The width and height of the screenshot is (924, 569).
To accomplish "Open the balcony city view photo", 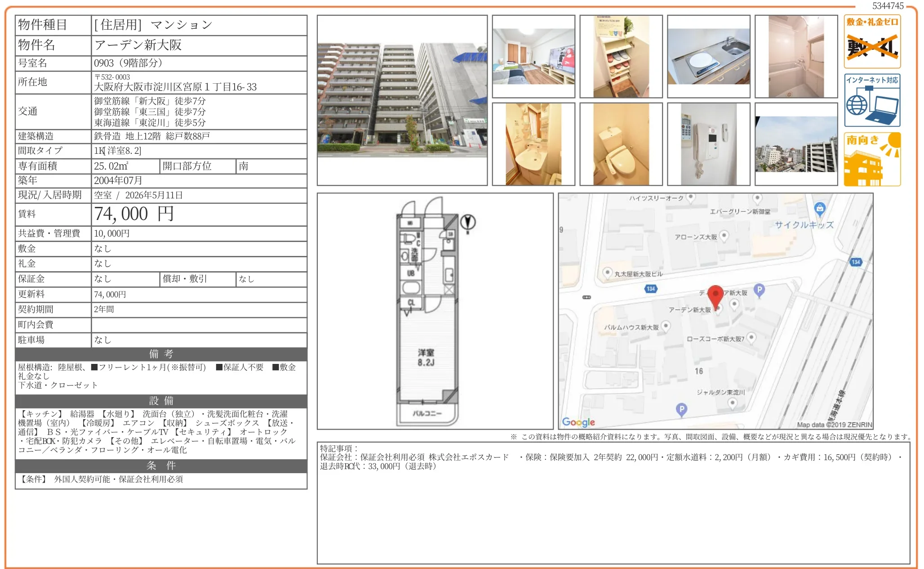I will point(796,144).
